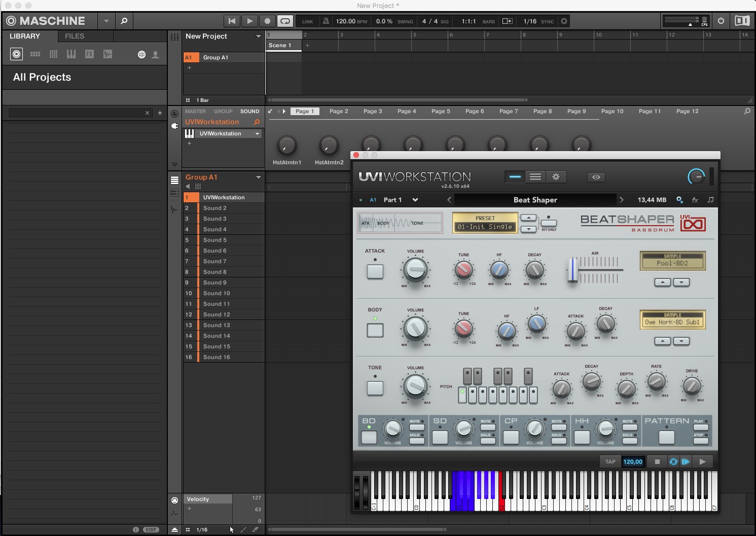The height and width of the screenshot is (536, 756).
Task: Open the mixer view icon beside New Project
Action: [175, 37]
